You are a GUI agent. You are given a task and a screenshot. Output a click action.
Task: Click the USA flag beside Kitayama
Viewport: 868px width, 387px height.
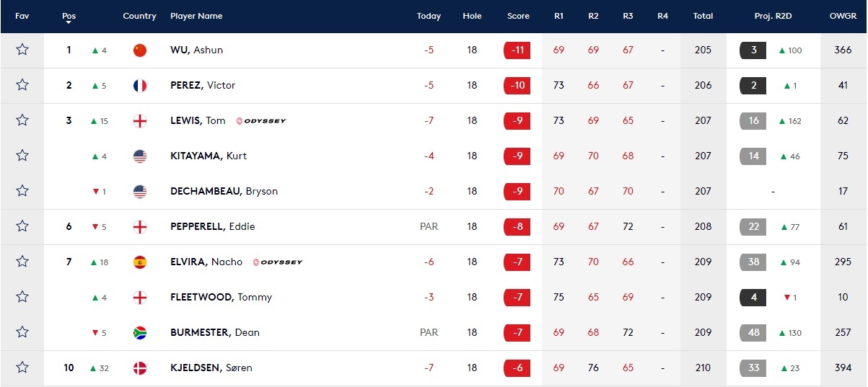click(140, 156)
